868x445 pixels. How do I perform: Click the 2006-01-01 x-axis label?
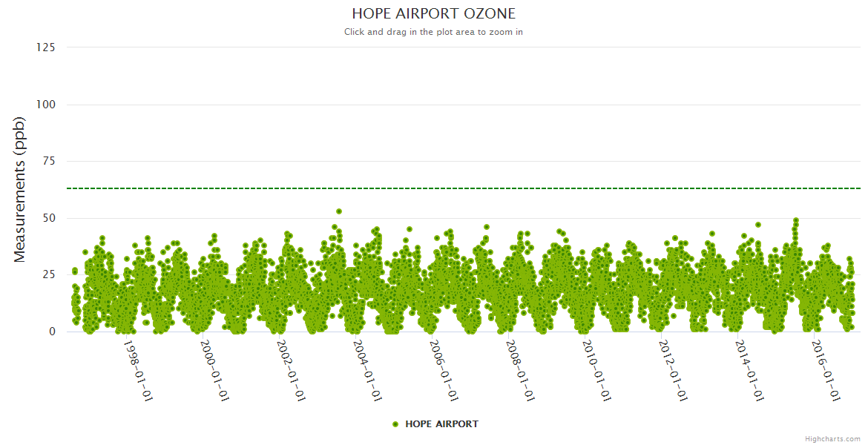coord(444,371)
